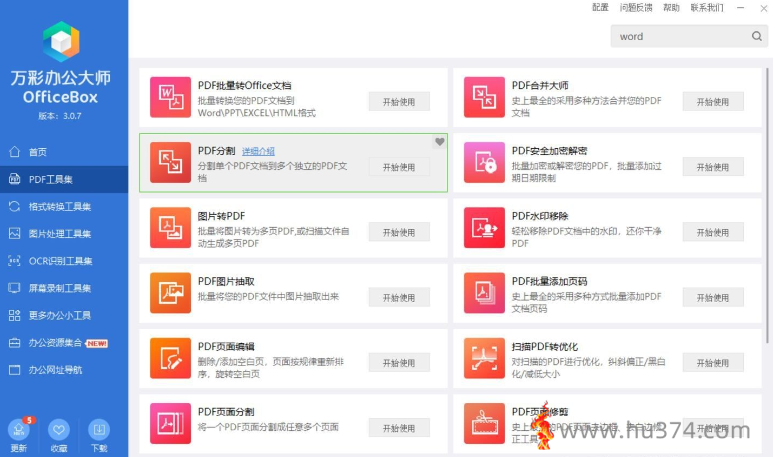Viewport: 775px width, 457px height.
Task: Open 屏幕录制工具集 in the sidebar
Action: pyautogui.click(x=64, y=288)
